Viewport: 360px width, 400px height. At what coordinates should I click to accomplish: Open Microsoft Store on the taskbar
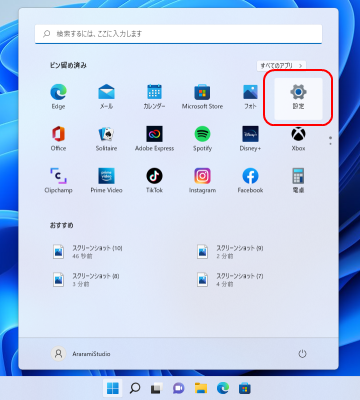pos(245,388)
